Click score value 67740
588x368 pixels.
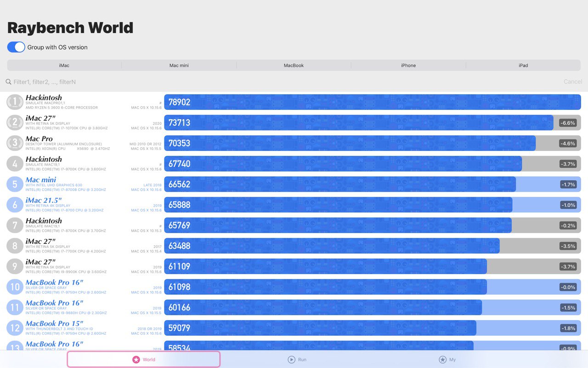[x=180, y=164]
